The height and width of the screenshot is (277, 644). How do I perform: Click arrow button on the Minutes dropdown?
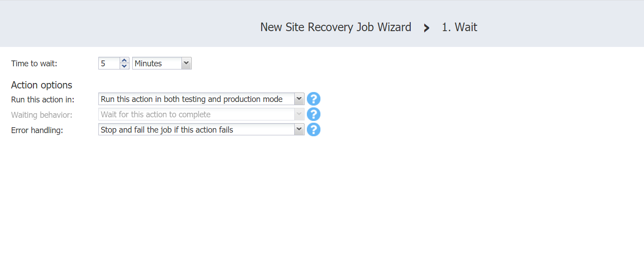pyautogui.click(x=186, y=64)
